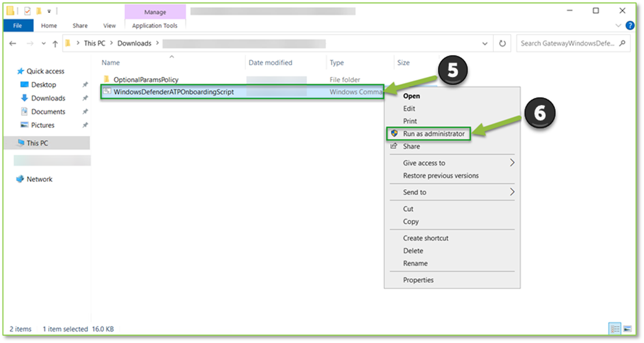This screenshot has width=644, height=343.
Task: Open the address bar dropdown arrow
Action: pos(484,43)
